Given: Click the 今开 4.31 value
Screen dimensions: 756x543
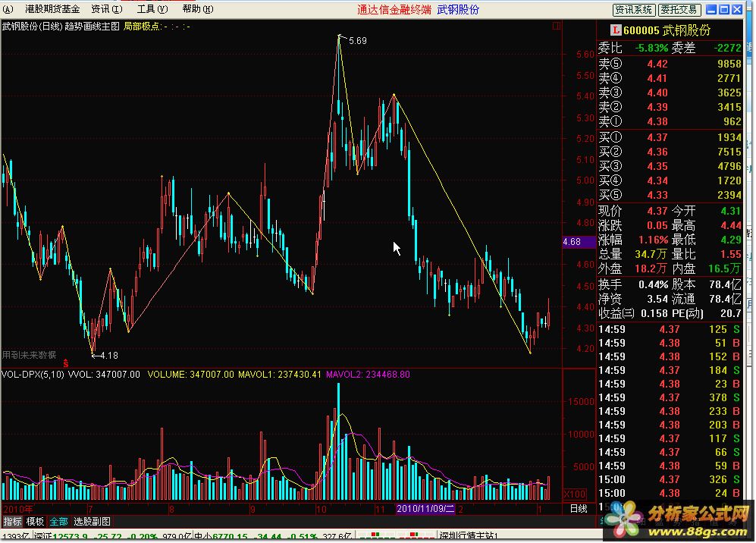Looking at the screenshot, I should (730, 211).
